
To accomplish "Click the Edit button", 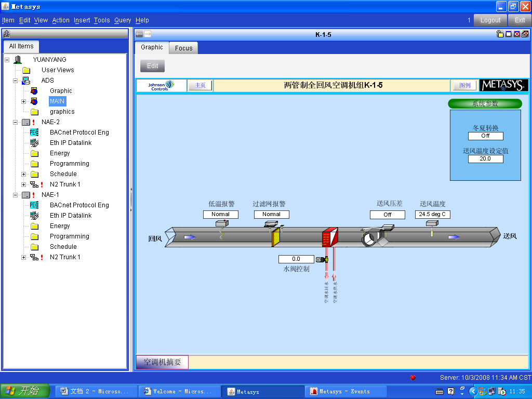I will point(152,66).
